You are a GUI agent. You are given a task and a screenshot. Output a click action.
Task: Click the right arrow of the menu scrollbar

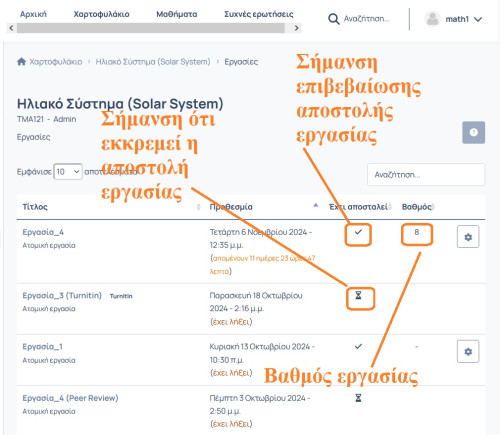click(x=296, y=28)
